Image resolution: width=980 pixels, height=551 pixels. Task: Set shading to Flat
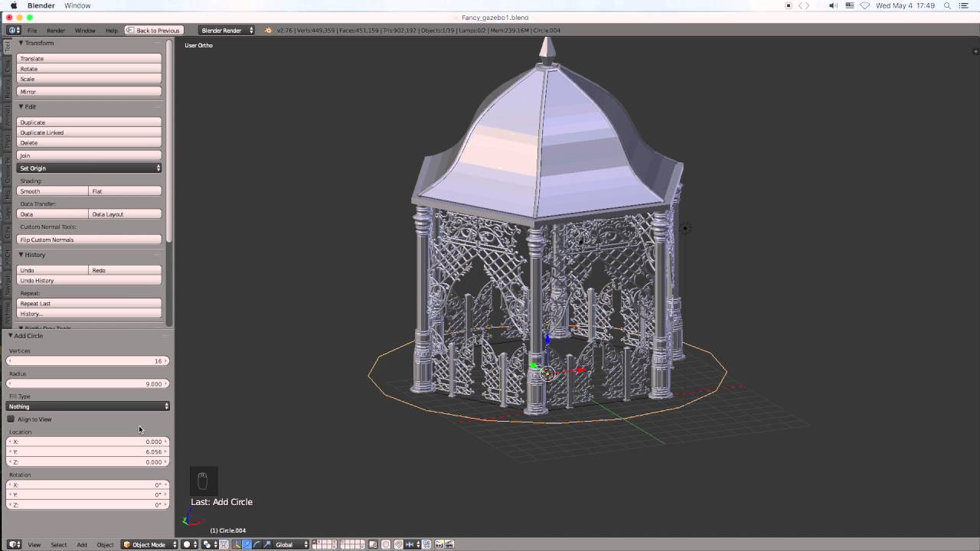pos(126,191)
